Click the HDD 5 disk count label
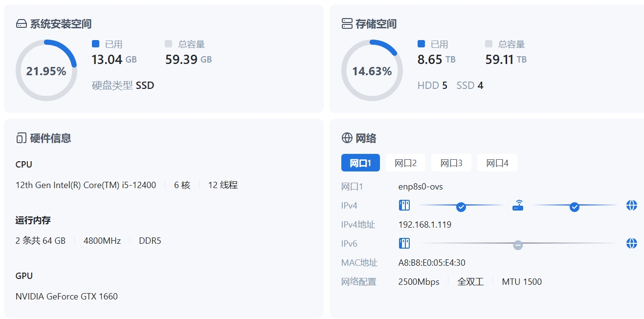The height and width of the screenshot is (319, 644). 432,85
